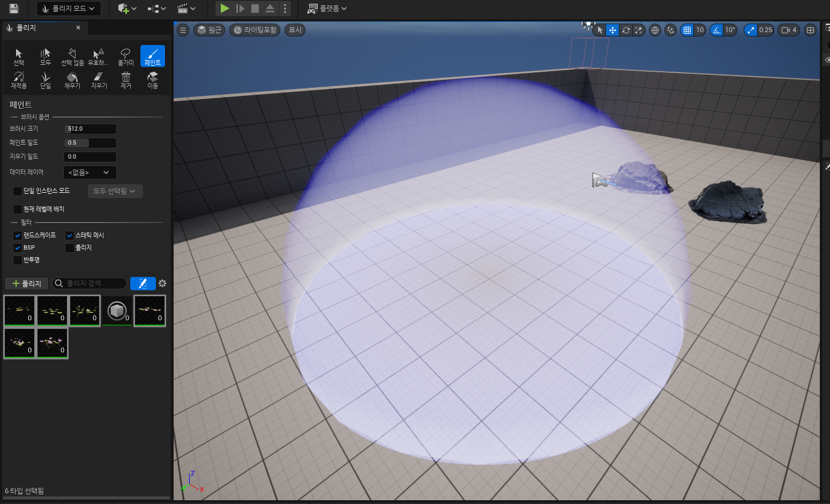Select the 페인트 (Paint) tool
This screenshot has height=504, width=830.
tap(153, 56)
